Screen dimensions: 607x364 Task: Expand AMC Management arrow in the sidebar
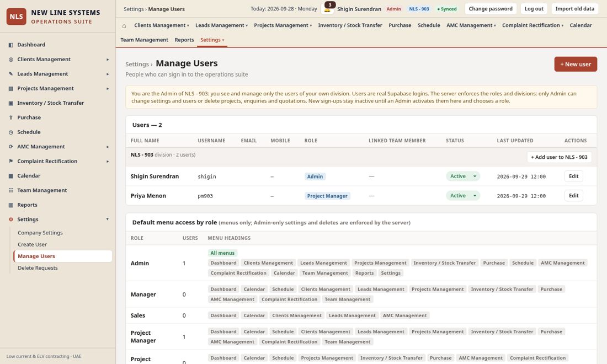coord(108,147)
